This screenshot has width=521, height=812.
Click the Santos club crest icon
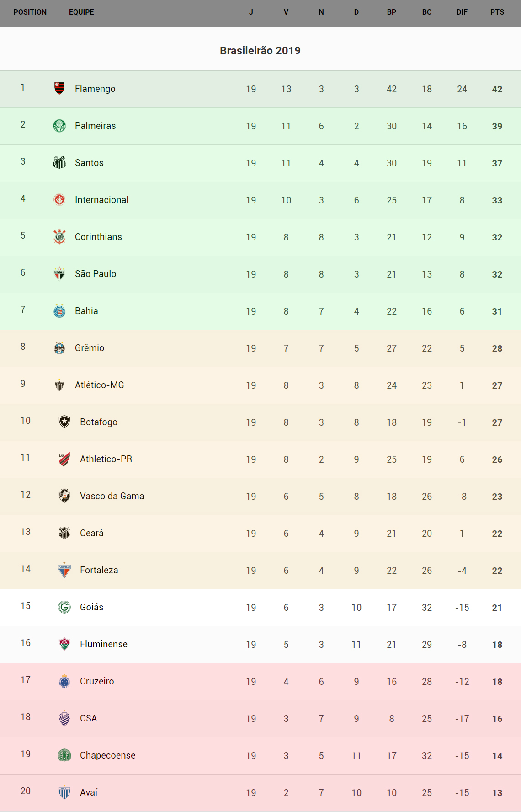click(x=59, y=162)
